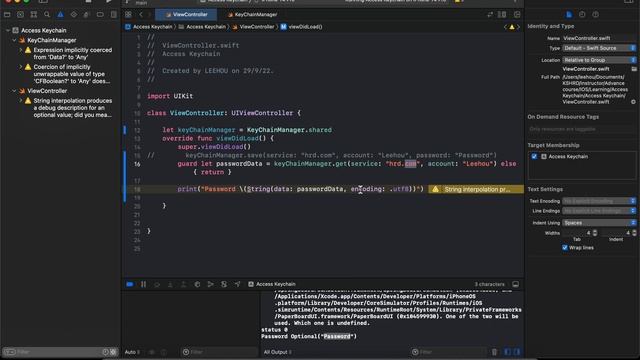This screenshot has width=640, height=360.
Task: Open the Line Endings dropdown
Action: [x=599, y=211]
